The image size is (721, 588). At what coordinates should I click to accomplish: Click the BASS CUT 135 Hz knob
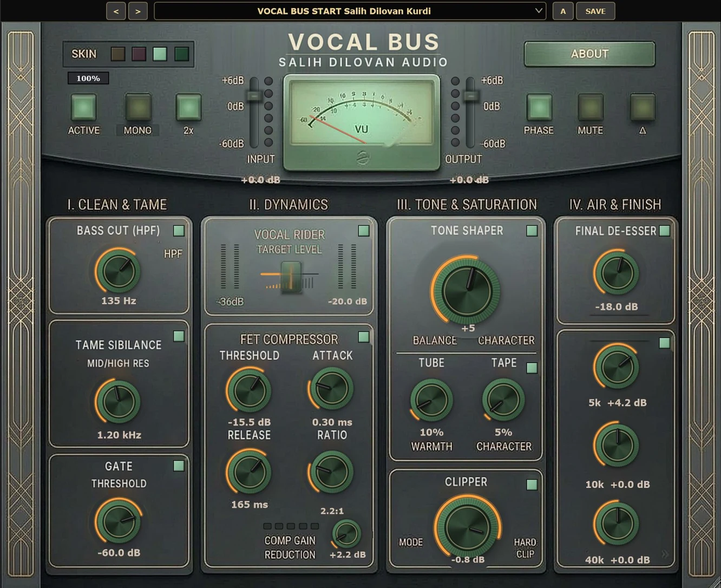click(x=119, y=271)
